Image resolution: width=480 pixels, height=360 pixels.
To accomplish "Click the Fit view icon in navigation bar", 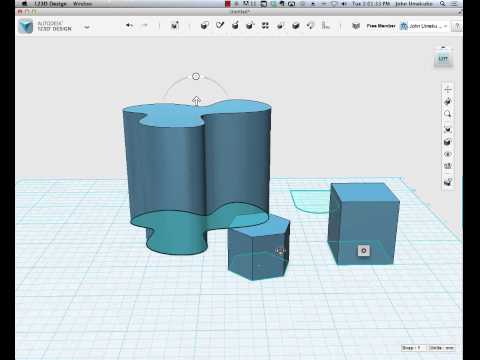I will (448, 129).
